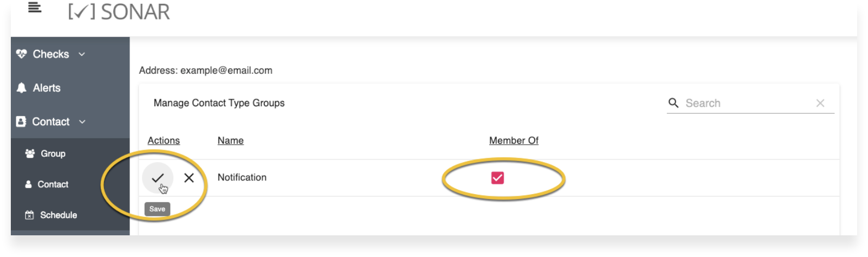Click the Contact address book icon
This screenshot has height=257, width=868.
[21, 121]
